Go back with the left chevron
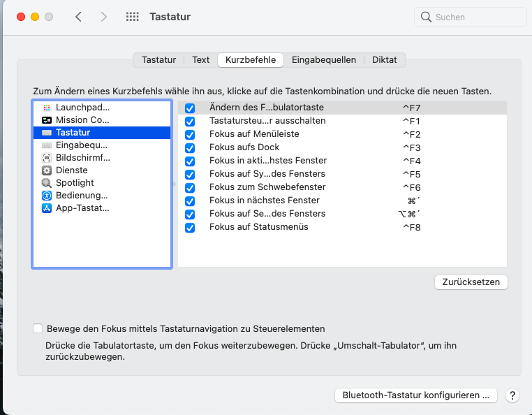 (x=78, y=17)
